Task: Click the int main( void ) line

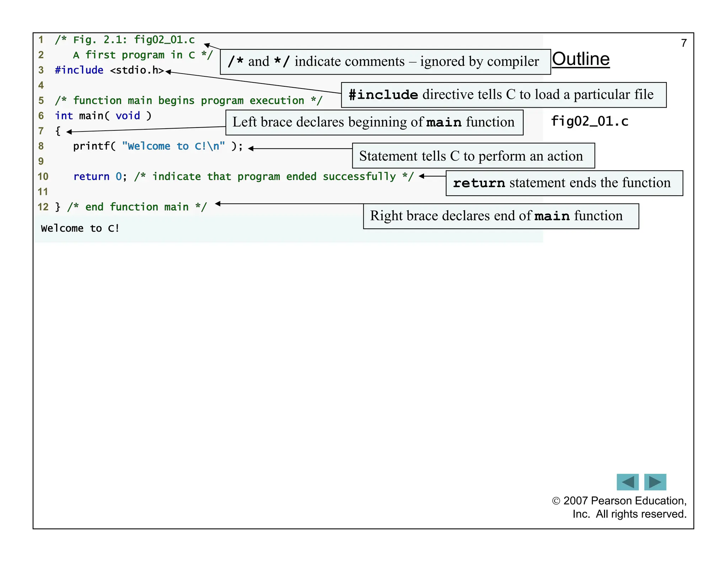Action: click(103, 116)
